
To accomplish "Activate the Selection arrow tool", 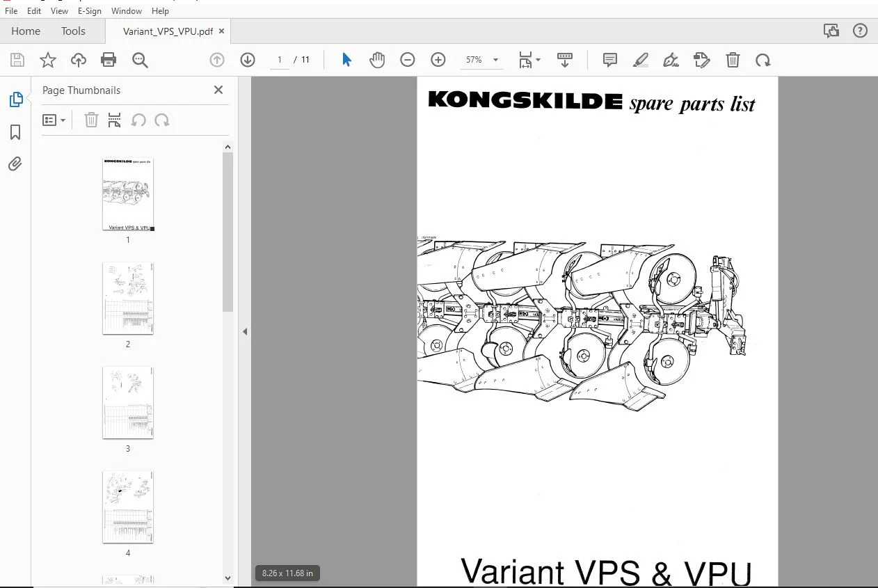I will click(346, 60).
